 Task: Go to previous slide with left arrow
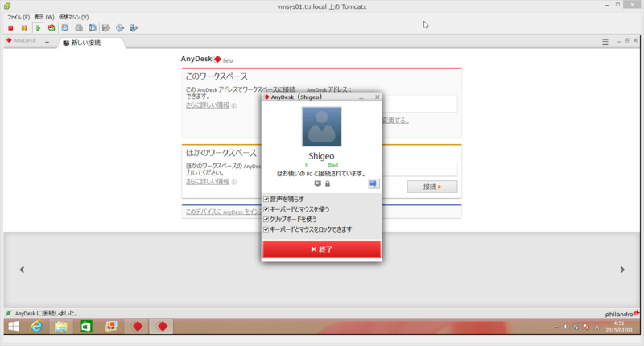(23, 270)
